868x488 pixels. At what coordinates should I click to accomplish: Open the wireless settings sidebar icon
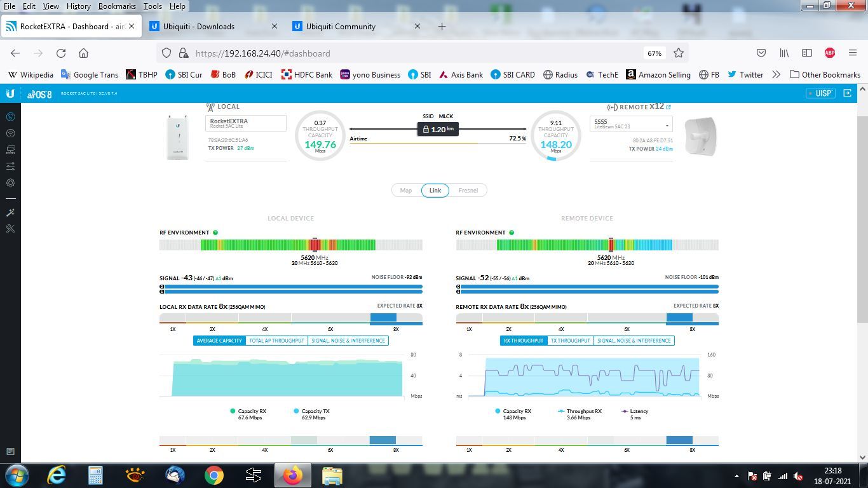tap(10, 133)
